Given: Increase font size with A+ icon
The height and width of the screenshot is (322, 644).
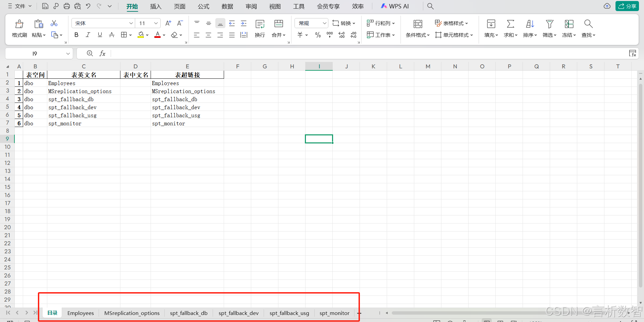Looking at the screenshot, I should point(168,23).
